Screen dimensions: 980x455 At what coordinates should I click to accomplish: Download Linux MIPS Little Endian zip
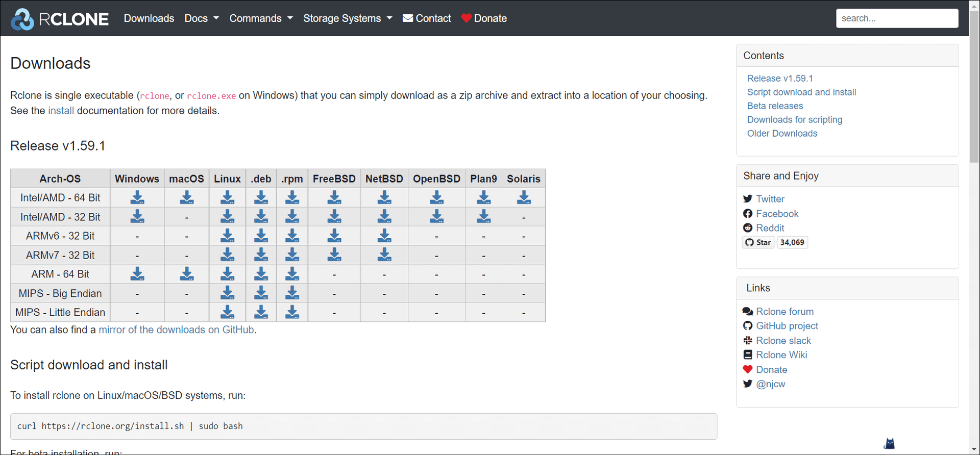tap(228, 312)
